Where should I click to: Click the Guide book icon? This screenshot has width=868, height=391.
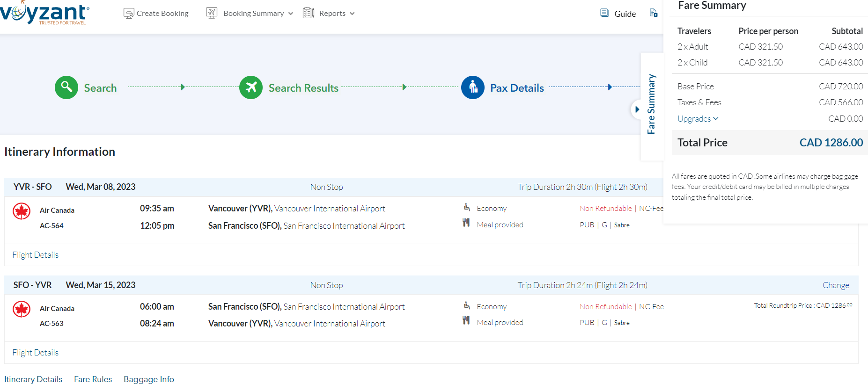coord(604,13)
